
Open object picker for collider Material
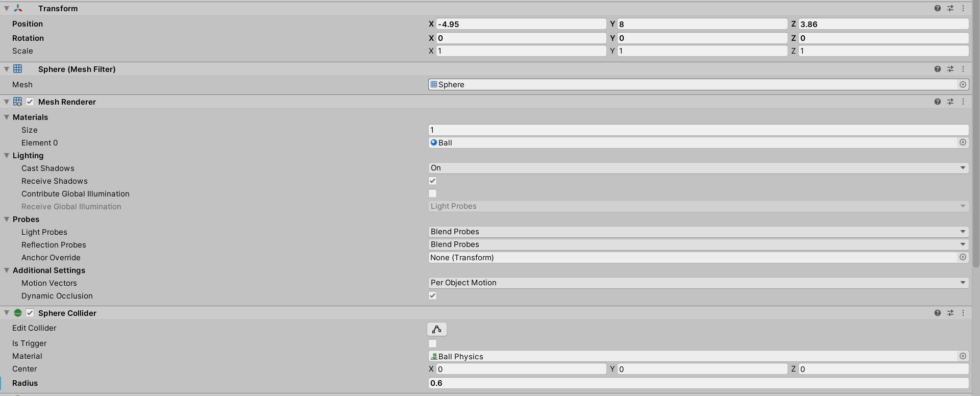pyautogui.click(x=963, y=356)
